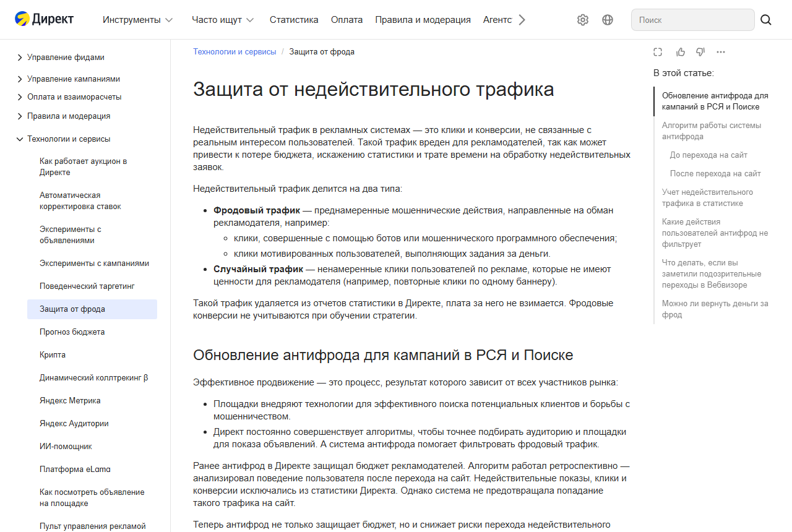Jump to Алгоритм работы системы антифрода
Viewport: 792px width, 532px height.
pyautogui.click(x=712, y=131)
